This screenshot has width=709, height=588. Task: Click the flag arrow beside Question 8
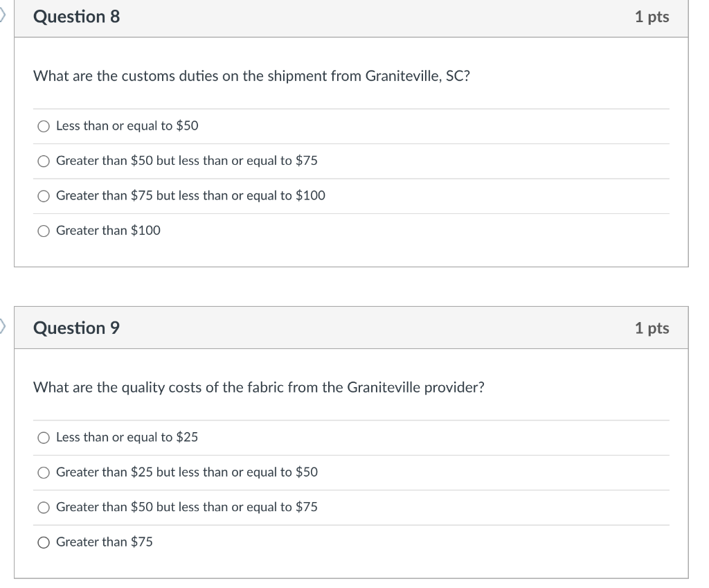pos(2,15)
